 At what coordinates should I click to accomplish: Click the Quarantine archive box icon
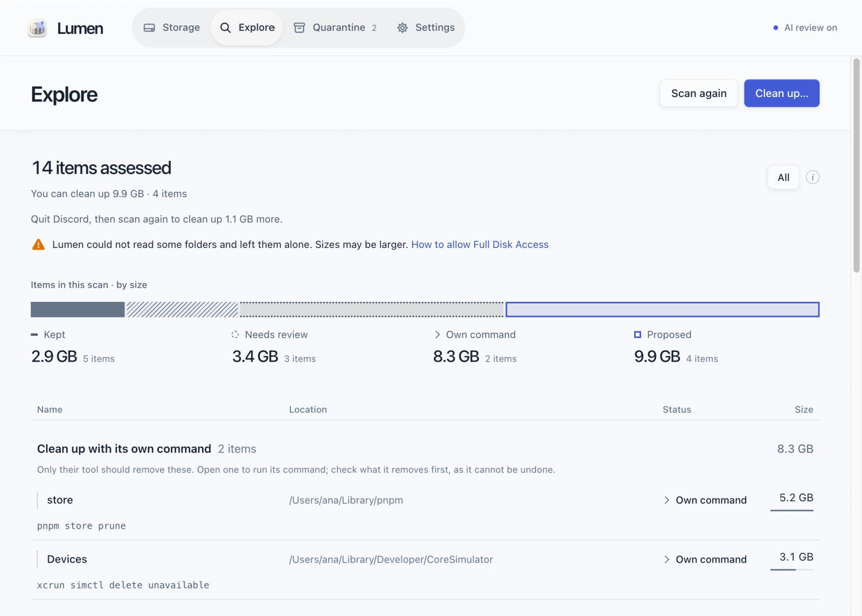click(x=300, y=27)
